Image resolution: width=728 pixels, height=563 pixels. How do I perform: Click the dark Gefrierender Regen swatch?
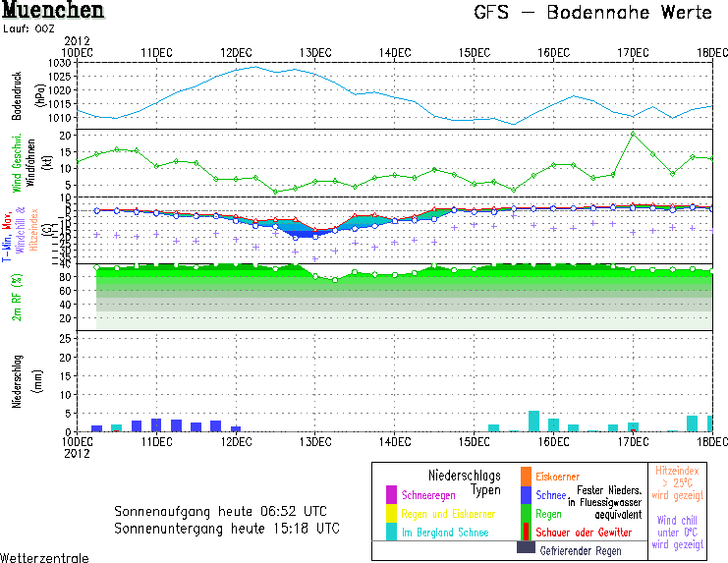pyautogui.click(x=526, y=547)
